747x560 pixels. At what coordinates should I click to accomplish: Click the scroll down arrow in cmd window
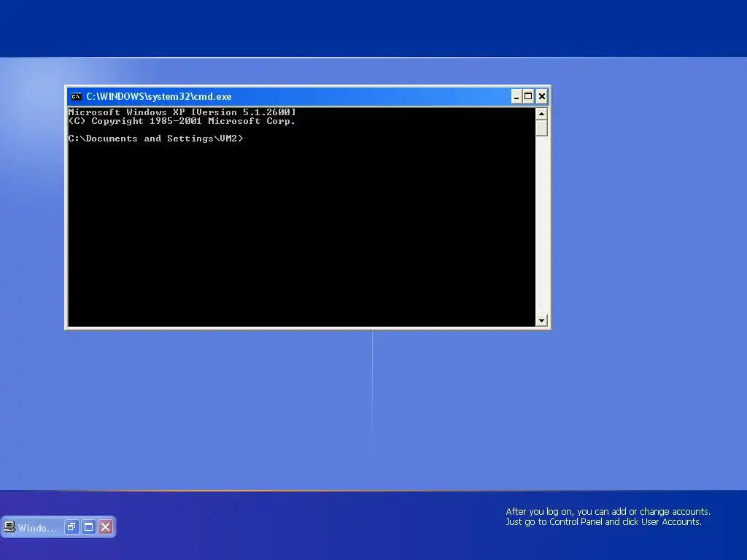pyautogui.click(x=541, y=321)
